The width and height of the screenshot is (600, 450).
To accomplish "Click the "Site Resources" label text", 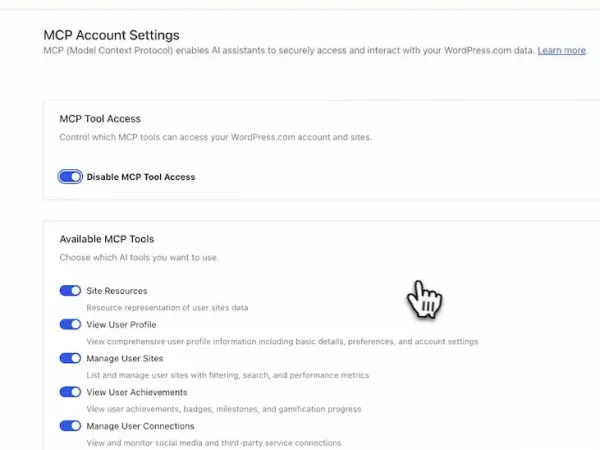I will 117,291.
